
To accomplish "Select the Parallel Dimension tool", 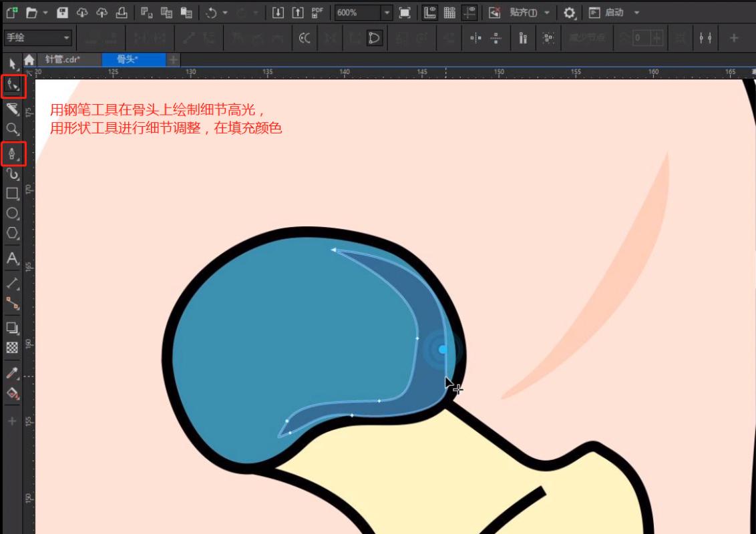I will 12,283.
